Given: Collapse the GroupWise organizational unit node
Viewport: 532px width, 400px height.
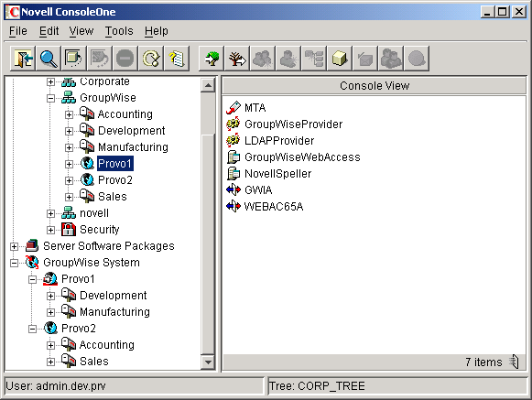Looking at the screenshot, I should 50,98.
